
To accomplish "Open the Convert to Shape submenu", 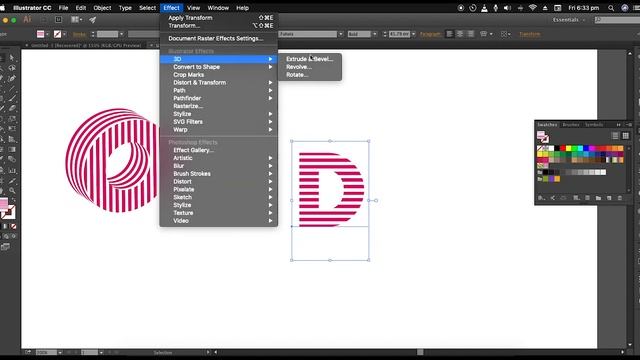I will pyautogui.click(x=219, y=67).
